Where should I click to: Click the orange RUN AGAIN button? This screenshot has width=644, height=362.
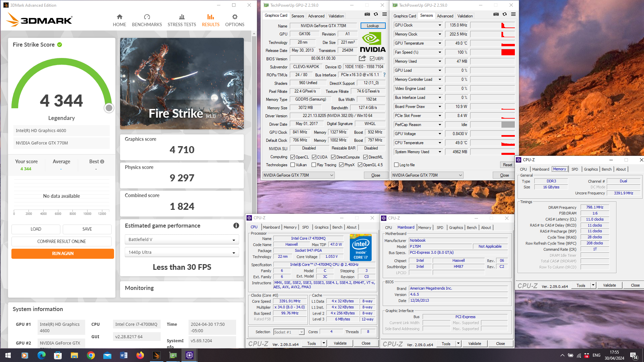[x=62, y=254]
